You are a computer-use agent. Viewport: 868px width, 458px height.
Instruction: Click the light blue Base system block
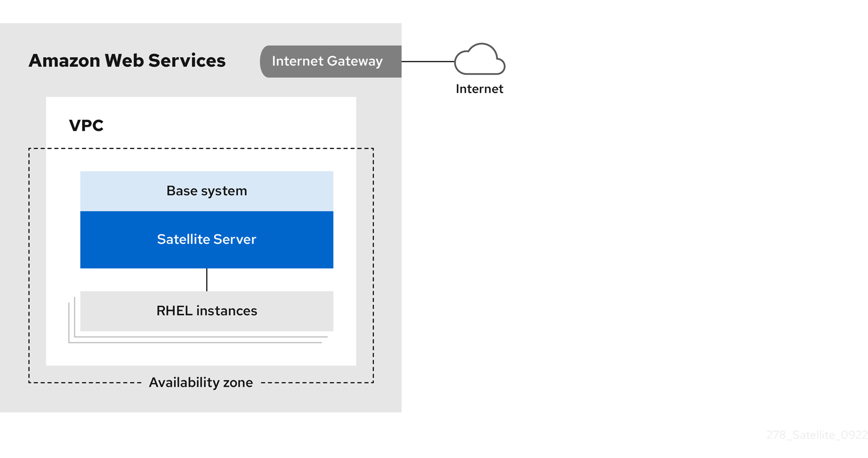point(207,191)
